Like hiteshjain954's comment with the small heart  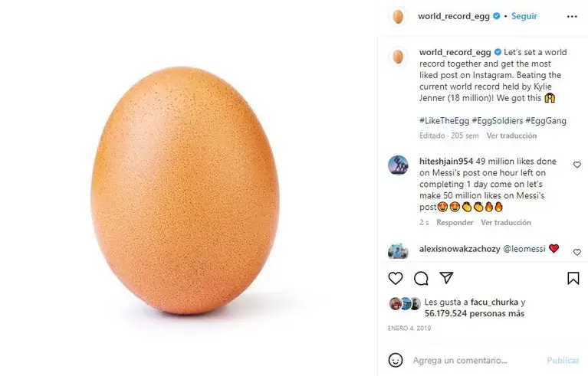click(577, 165)
